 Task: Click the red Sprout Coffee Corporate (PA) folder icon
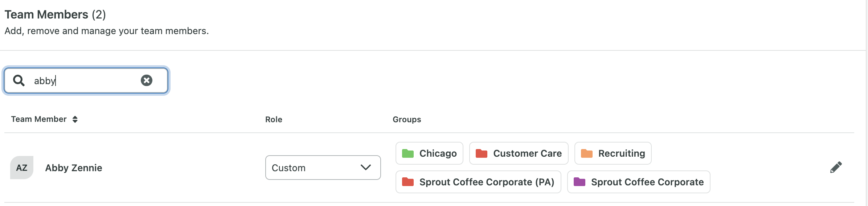click(408, 182)
